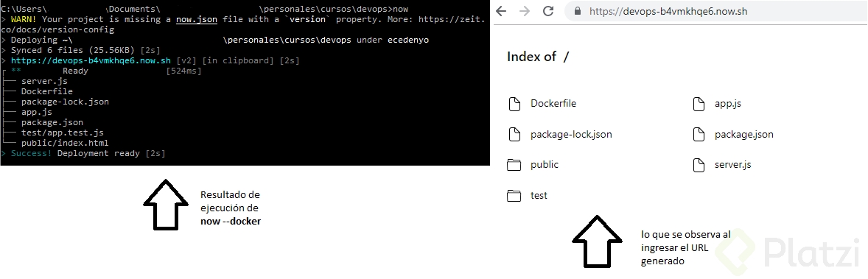The image size is (868, 279).
Task: Open server.js link in index listing
Action: click(732, 164)
